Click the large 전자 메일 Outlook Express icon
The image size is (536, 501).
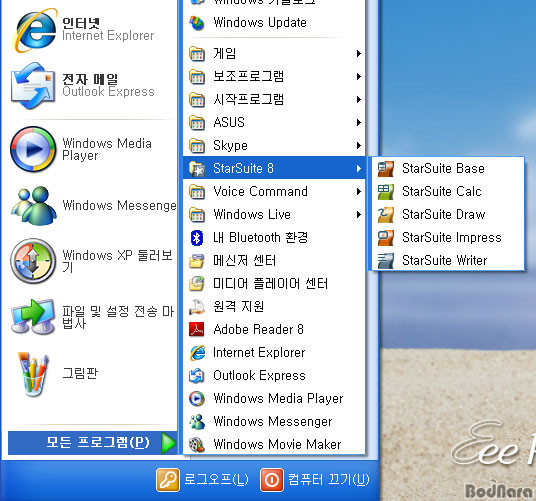(x=33, y=85)
